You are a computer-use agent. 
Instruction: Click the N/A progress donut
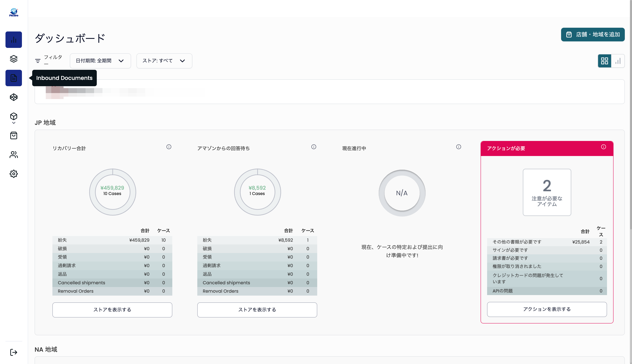tap(402, 193)
